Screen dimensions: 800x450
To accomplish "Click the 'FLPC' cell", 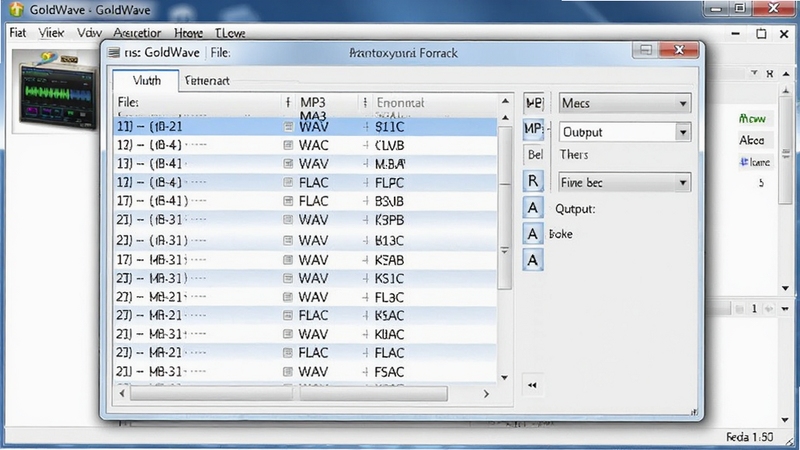I will (x=389, y=182).
